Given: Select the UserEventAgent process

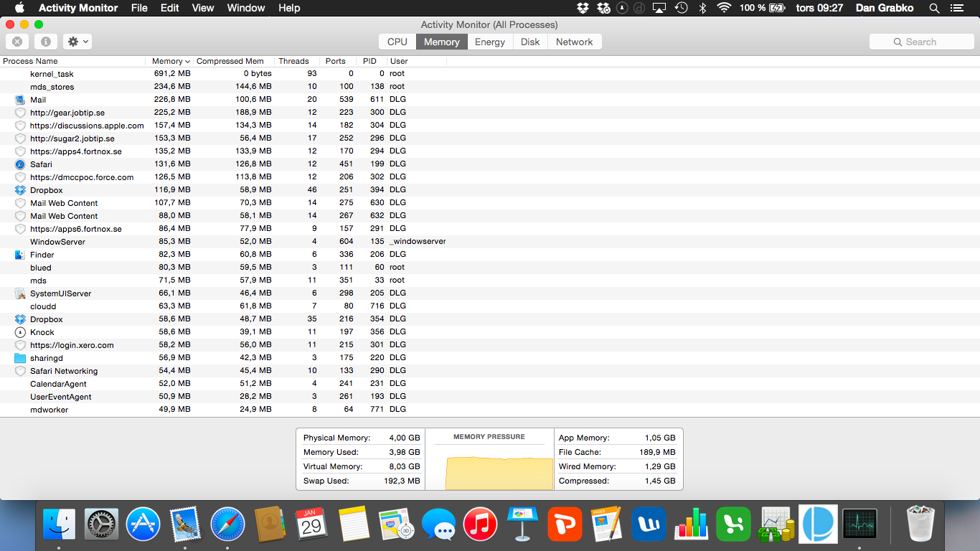Looking at the screenshot, I should point(490,397).
